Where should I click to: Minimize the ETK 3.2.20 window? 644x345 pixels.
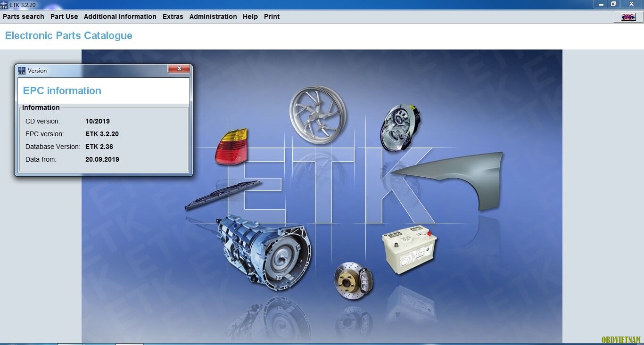pyautogui.click(x=601, y=4)
